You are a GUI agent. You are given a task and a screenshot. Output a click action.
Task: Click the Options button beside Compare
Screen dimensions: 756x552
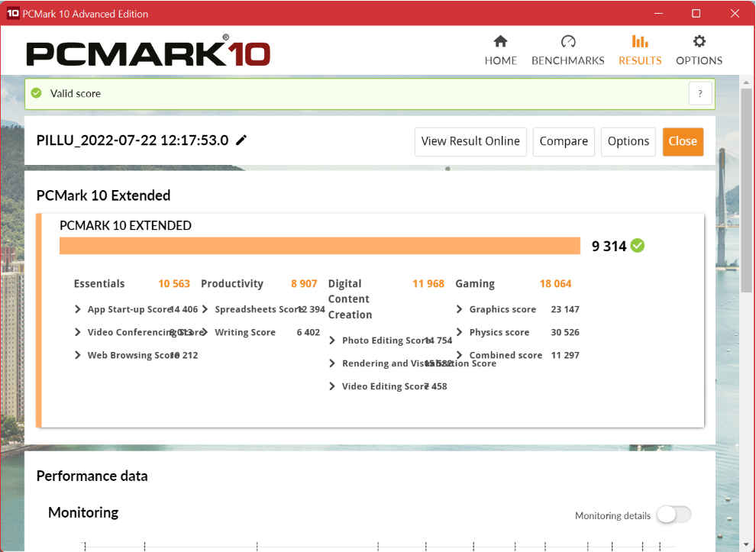point(628,141)
